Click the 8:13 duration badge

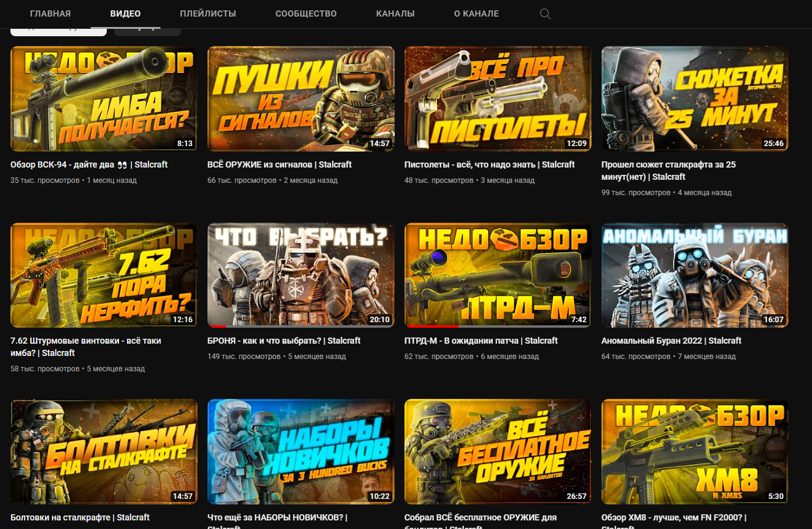(x=185, y=144)
